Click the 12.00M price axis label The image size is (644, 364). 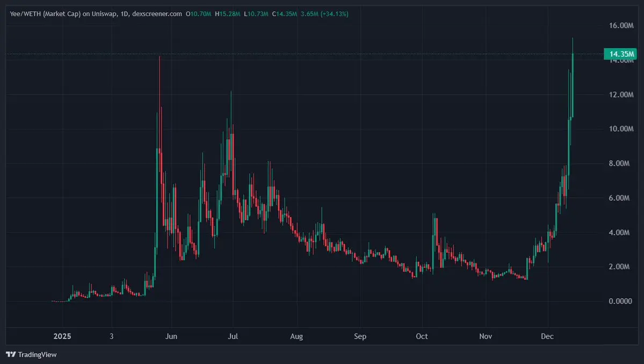pyautogui.click(x=621, y=95)
